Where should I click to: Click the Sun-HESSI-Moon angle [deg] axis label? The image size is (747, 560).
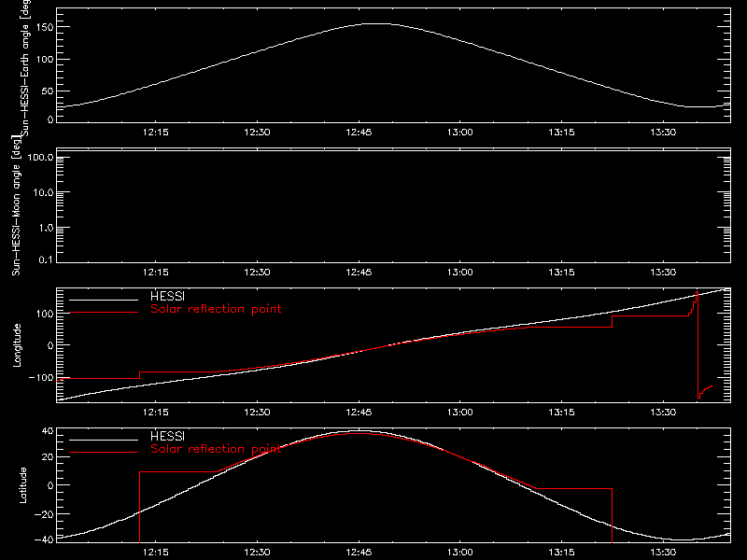[16, 205]
